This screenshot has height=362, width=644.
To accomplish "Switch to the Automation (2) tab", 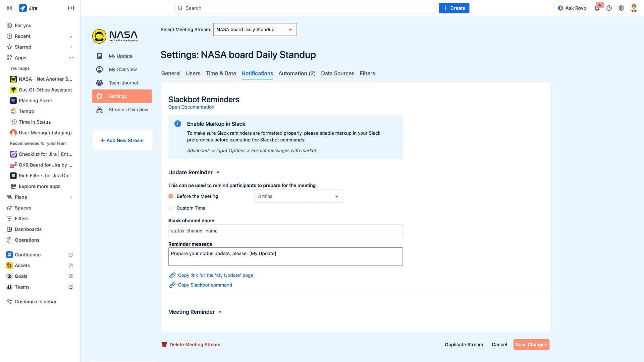I will coord(297,73).
